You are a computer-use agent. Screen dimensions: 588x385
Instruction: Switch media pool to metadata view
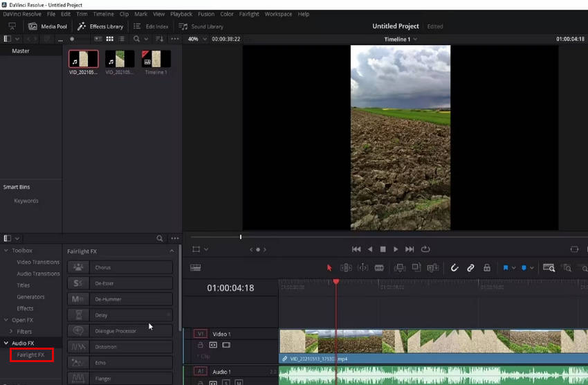coord(98,39)
